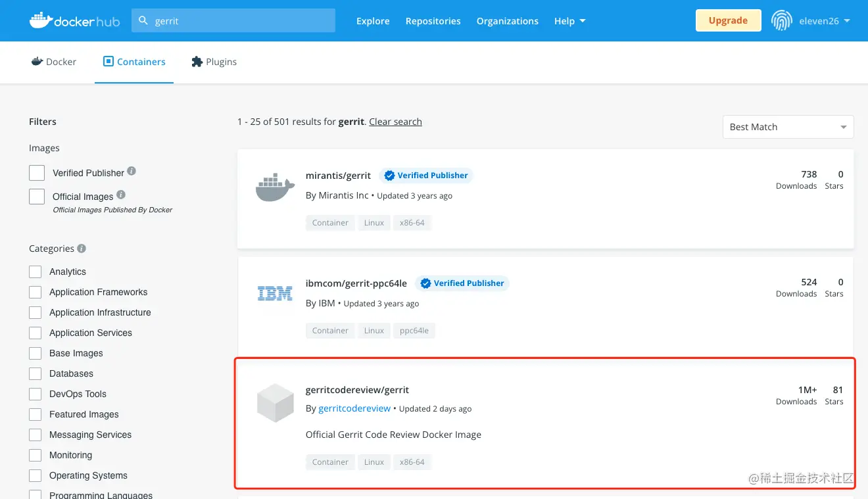868x499 pixels.
Task: Enable the Verified Publisher filter
Action: [x=36, y=172]
